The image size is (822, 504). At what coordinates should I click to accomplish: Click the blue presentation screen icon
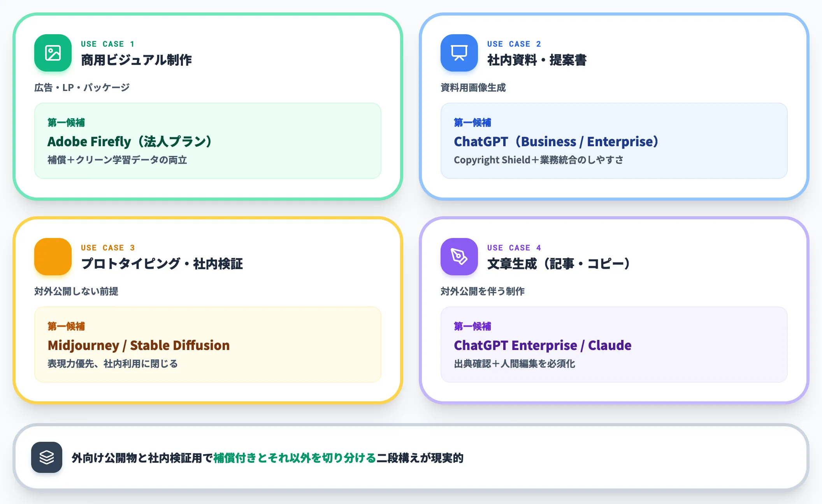pos(459,53)
